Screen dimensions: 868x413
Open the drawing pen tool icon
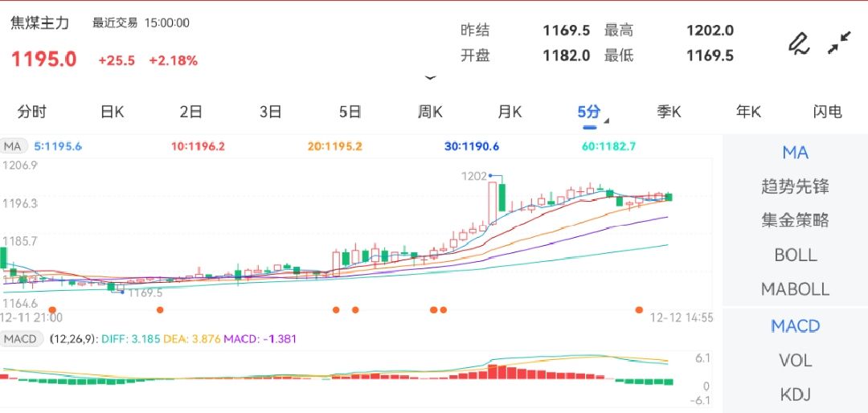coord(799,43)
